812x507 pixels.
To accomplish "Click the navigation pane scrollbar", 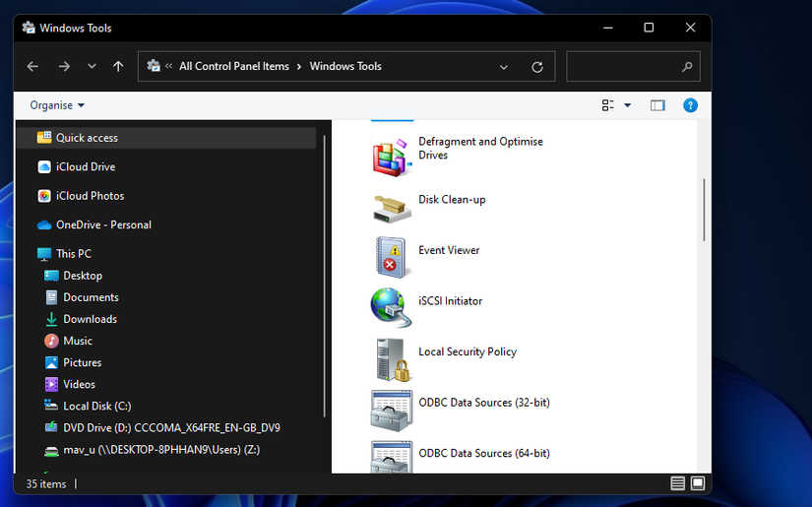I will pyautogui.click(x=324, y=276).
